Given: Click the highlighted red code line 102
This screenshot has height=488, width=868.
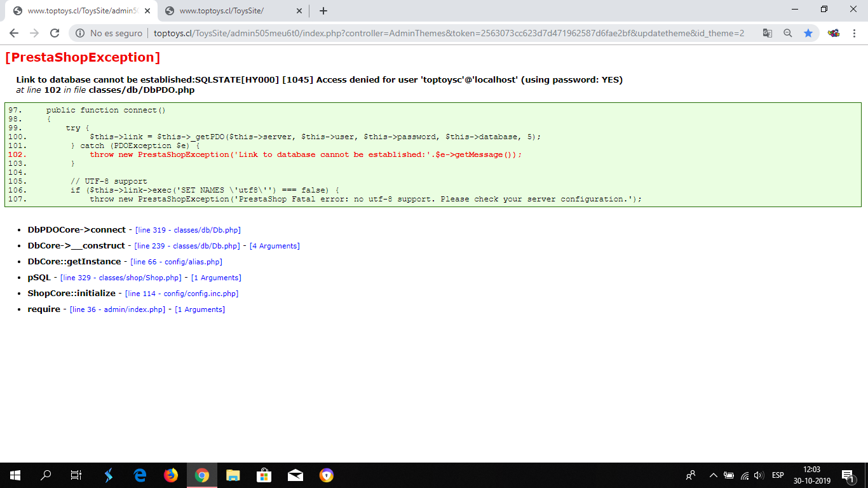Looking at the screenshot, I should point(306,154).
